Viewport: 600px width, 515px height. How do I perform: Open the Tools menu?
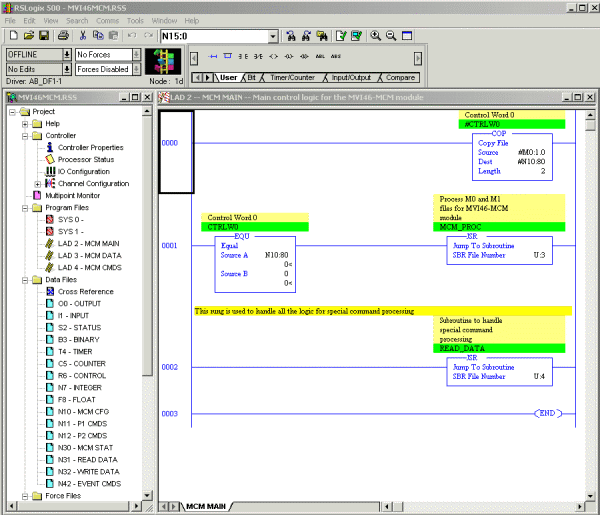click(x=135, y=21)
